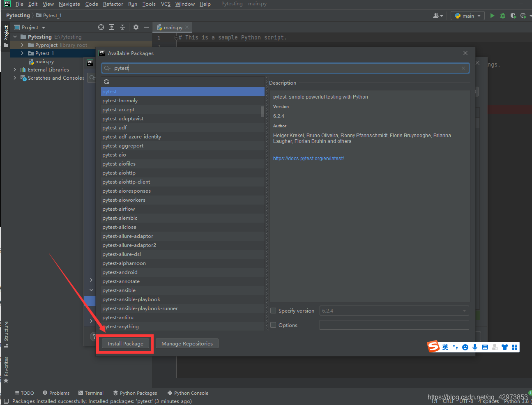Open Sogou emoji panel

coord(465,347)
